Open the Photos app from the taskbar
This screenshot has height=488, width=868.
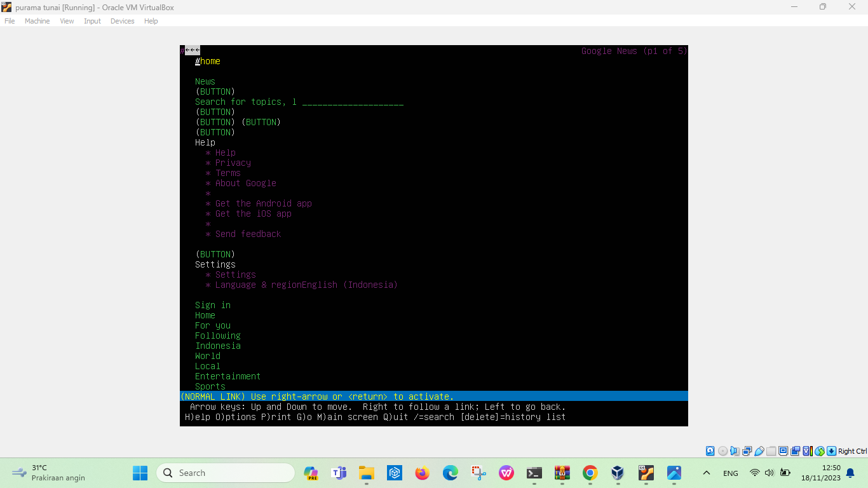(x=674, y=473)
